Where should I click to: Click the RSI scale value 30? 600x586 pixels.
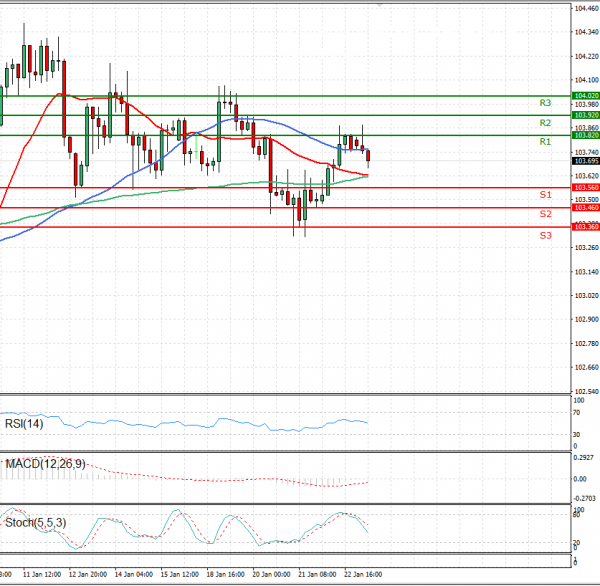[577, 435]
